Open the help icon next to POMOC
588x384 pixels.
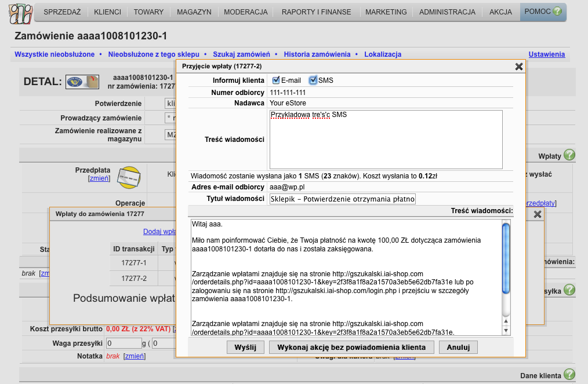[557, 11]
